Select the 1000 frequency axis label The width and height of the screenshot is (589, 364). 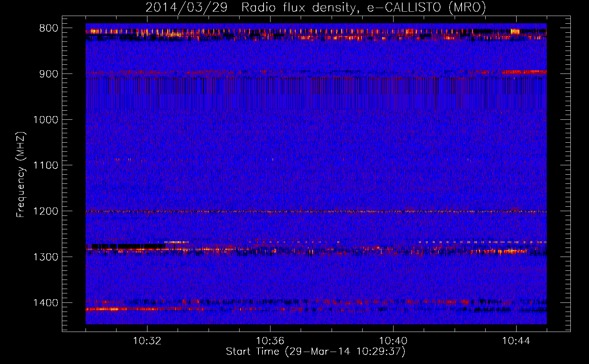coord(46,120)
